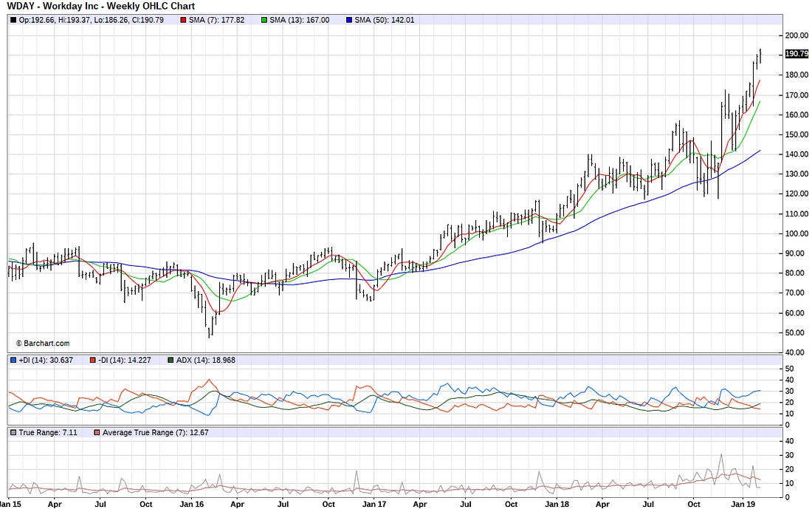Click the 120.00 price axis label
The height and width of the screenshot is (526, 812).
click(x=796, y=194)
